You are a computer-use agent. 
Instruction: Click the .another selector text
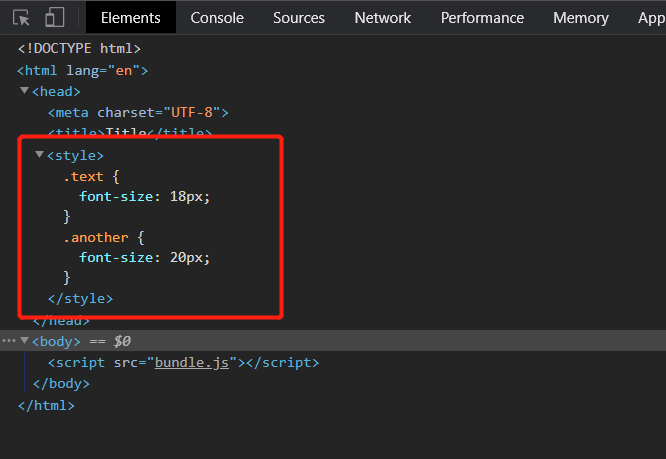(x=96, y=237)
